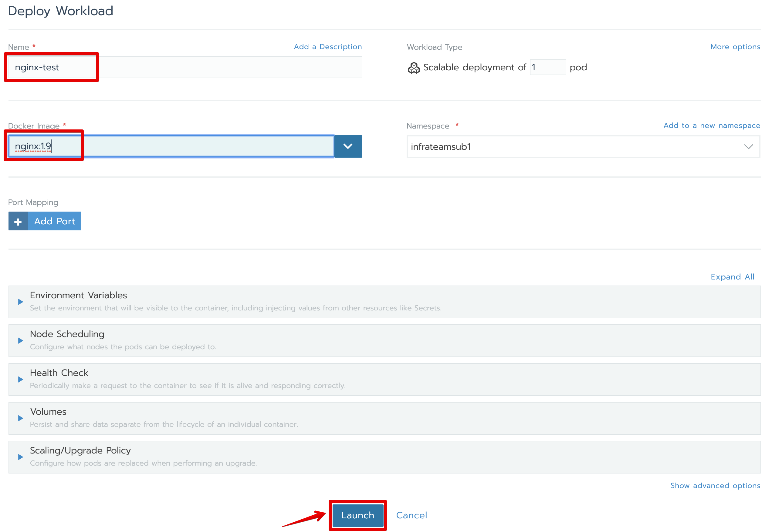Image resolution: width=772 pixels, height=532 pixels.
Task: Click the Add Port button label
Action: coord(54,221)
